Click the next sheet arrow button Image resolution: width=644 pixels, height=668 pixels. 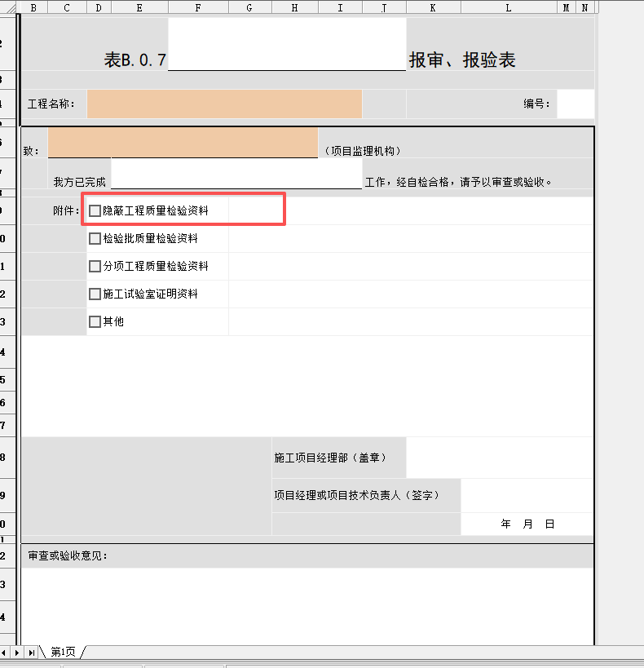tap(18, 653)
